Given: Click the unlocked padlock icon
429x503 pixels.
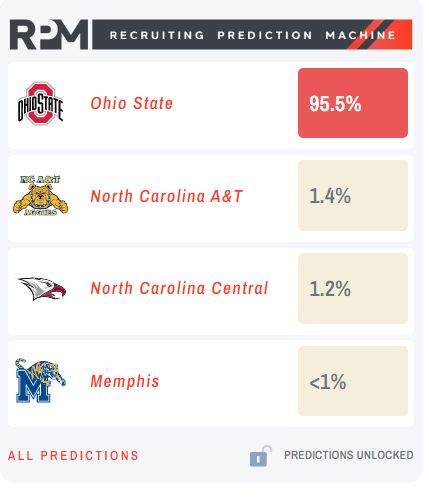Looking at the screenshot, I should pyautogui.click(x=261, y=456).
